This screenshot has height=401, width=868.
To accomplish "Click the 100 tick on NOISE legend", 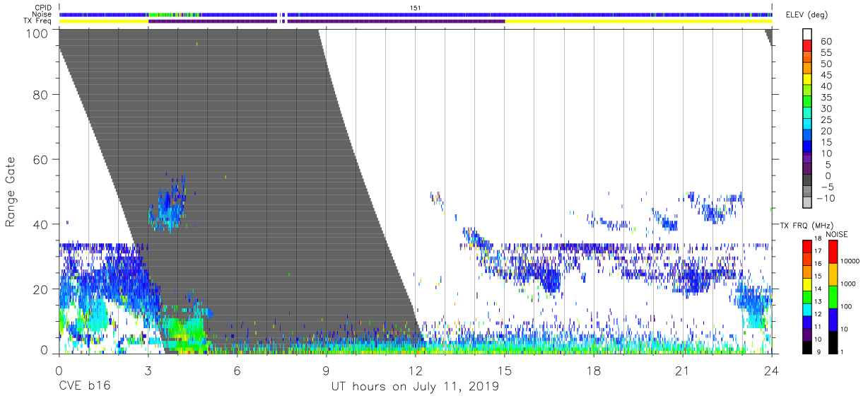I will coord(847,306).
